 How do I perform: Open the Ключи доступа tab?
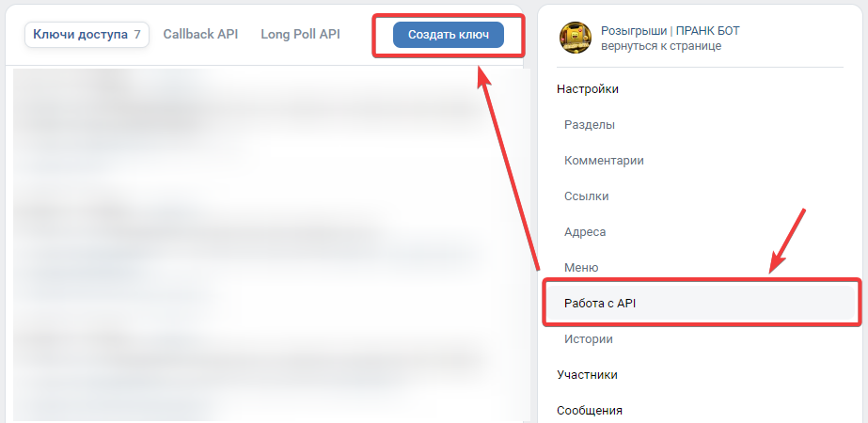pyautogui.click(x=79, y=35)
